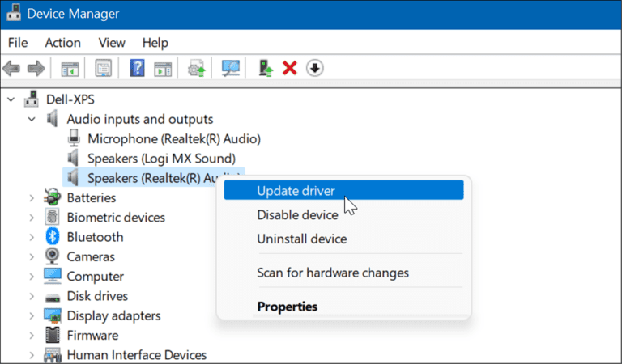
Task: Click Scan for hardware changes monitor icon
Action: point(231,68)
